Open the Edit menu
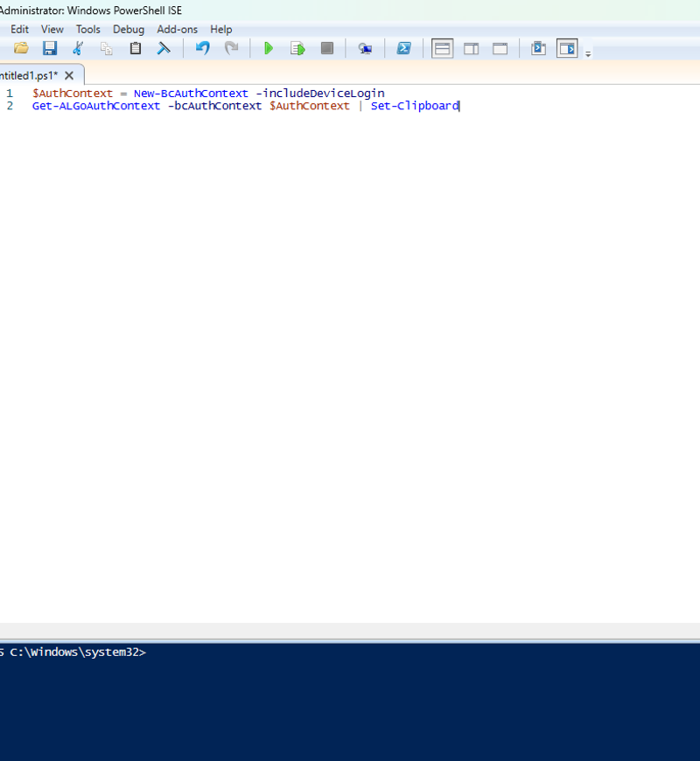Screen dimensions: 700x761 (19, 29)
